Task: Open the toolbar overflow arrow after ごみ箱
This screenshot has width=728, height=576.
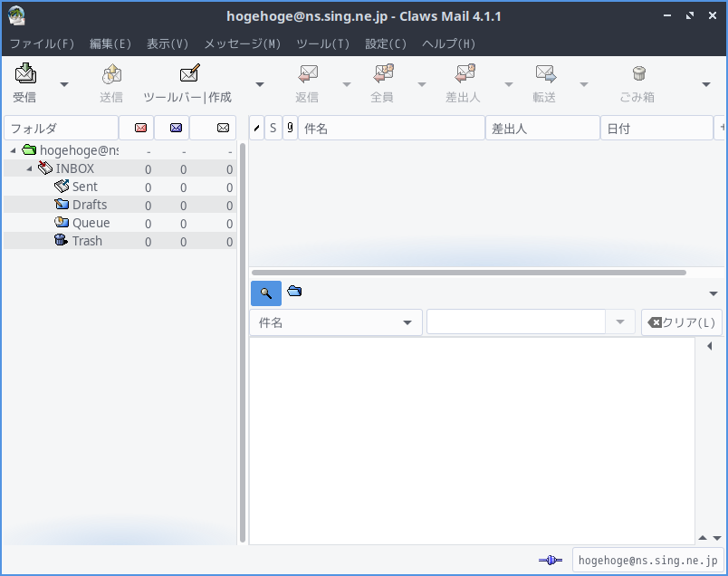Action: click(x=706, y=84)
